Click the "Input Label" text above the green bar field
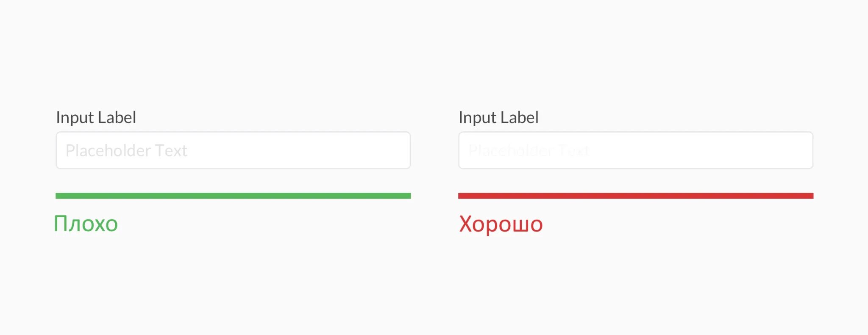This screenshot has width=868, height=335. [x=96, y=118]
